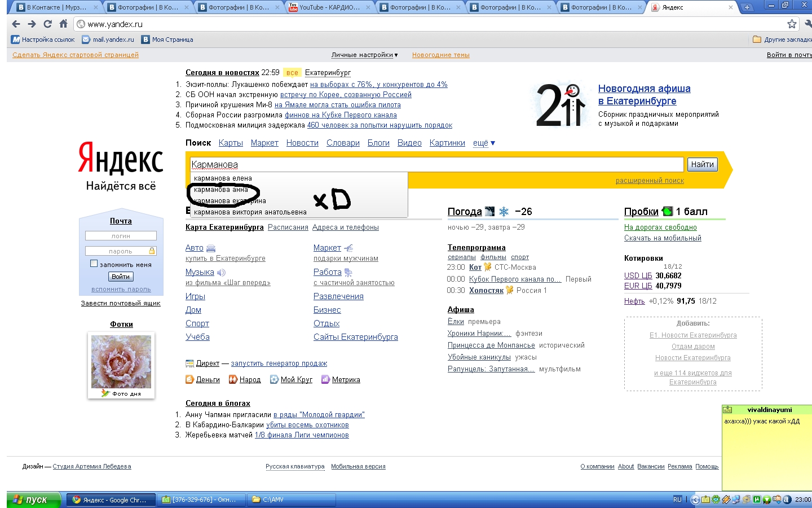Expand the Личные настройки dropdown
Viewport: 812px width, 508px height.
pyautogui.click(x=364, y=55)
